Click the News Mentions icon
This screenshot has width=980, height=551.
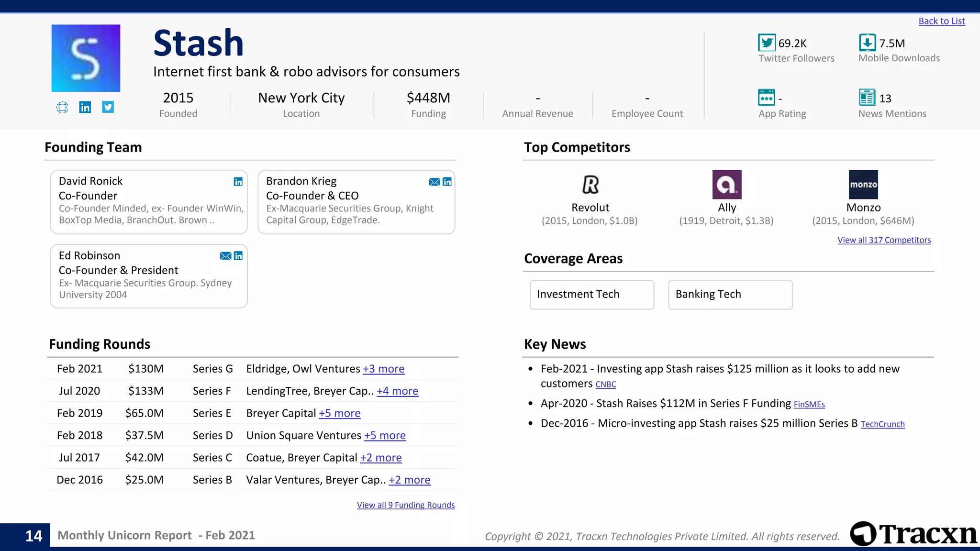[867, 98]
